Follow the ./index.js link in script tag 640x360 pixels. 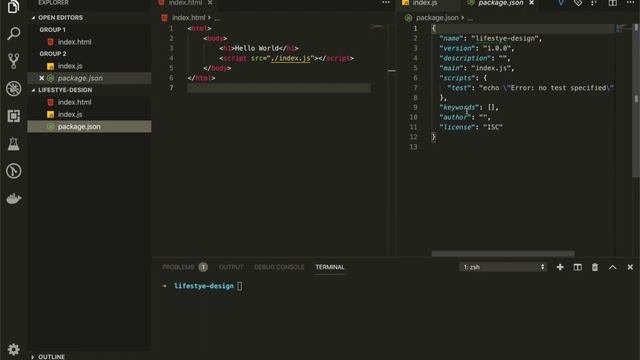292,58
